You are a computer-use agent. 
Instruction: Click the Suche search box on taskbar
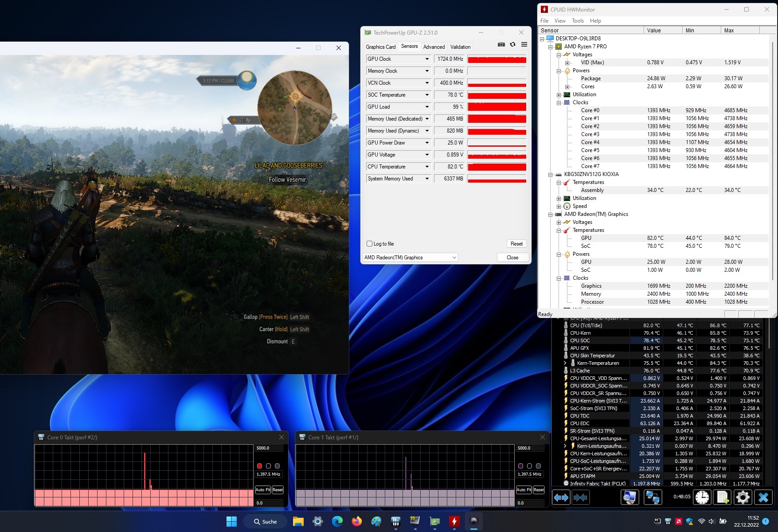pos(265,521)
